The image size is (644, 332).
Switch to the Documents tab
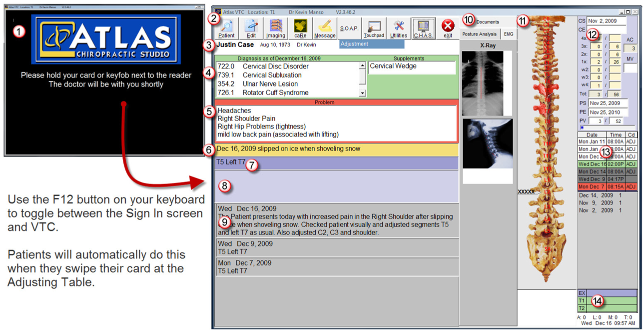pos(487,22)
